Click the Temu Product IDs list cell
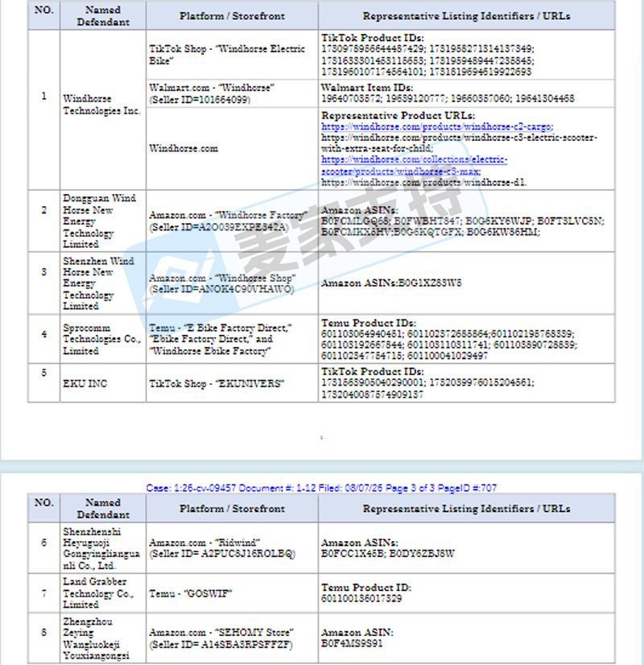The width and height of the screenshot is (644, 665). click(466, 339)
